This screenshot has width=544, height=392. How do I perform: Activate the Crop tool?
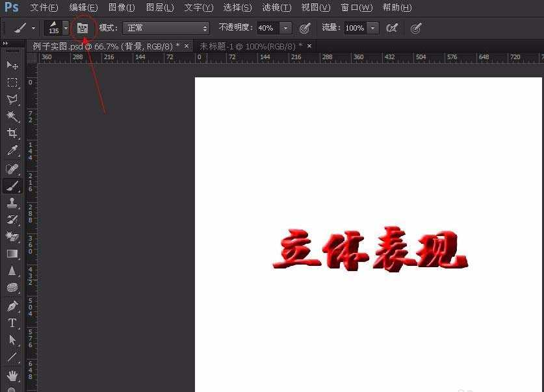(x=12, y=133)
